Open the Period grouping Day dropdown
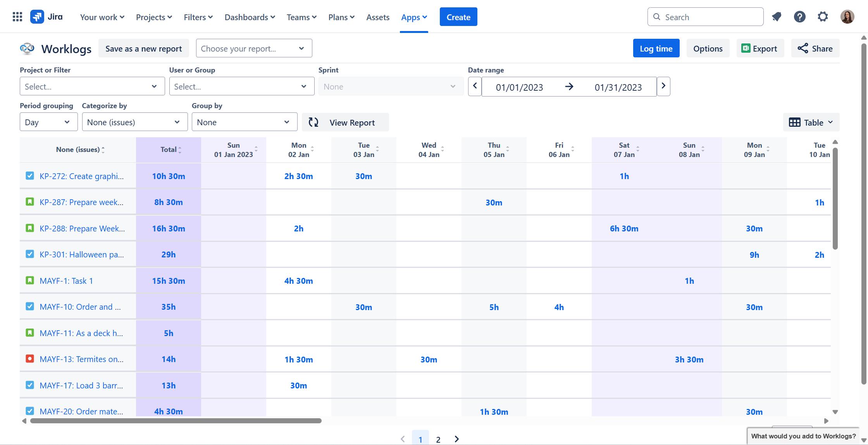The image size is (868, 445). [x=49, y=122]
